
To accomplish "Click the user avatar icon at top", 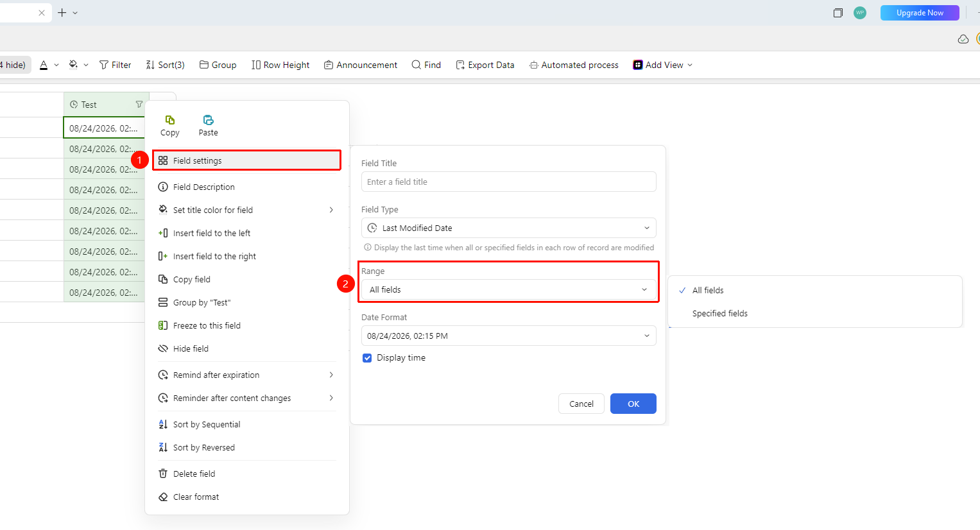I will pos(860,13).
